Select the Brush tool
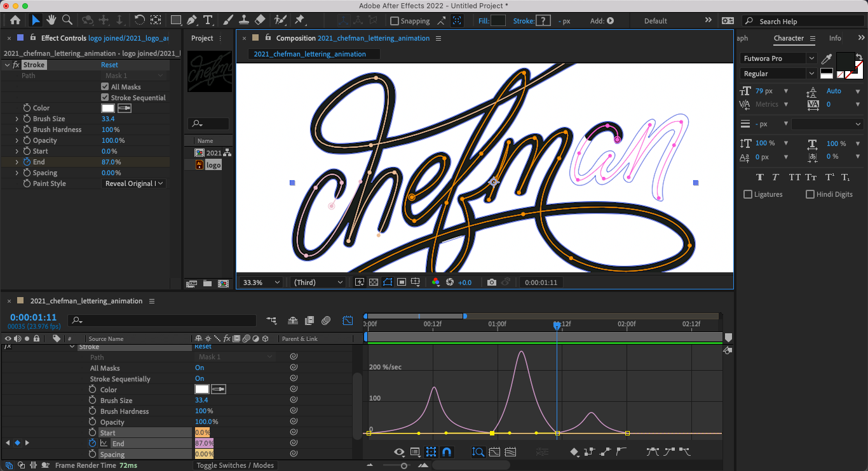 (x=227, y=20)
